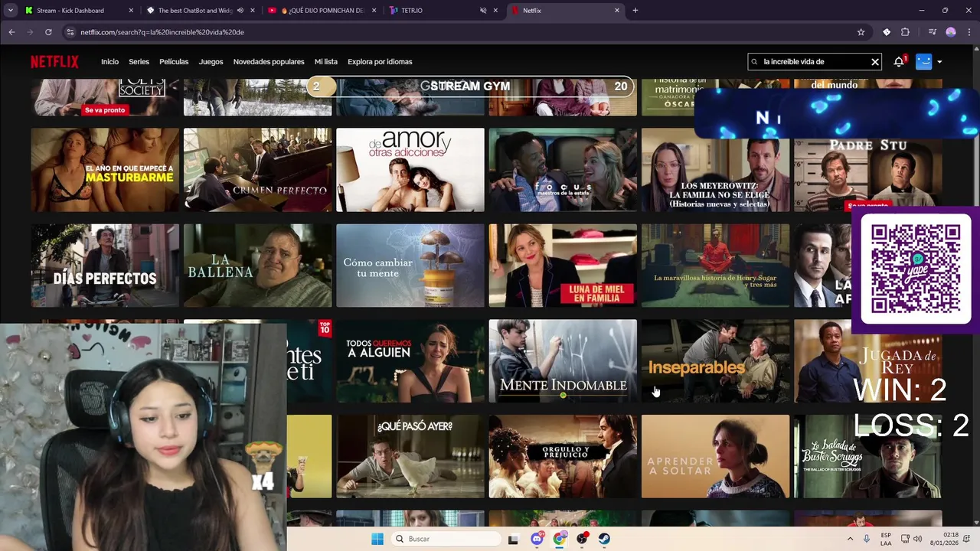The width and height of the screenshot is (980, 551).
Task: Close the TETR.IO tab
Action: click(x=495, y=11)
